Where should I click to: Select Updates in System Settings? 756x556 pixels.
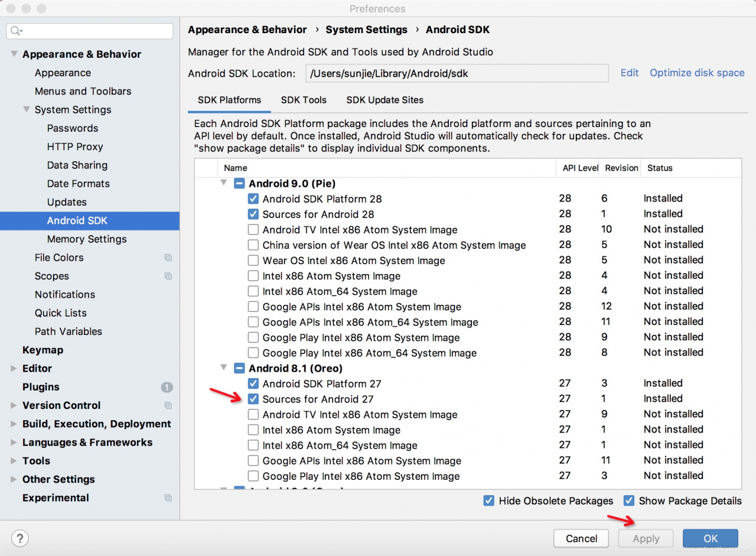click(67, 202)
